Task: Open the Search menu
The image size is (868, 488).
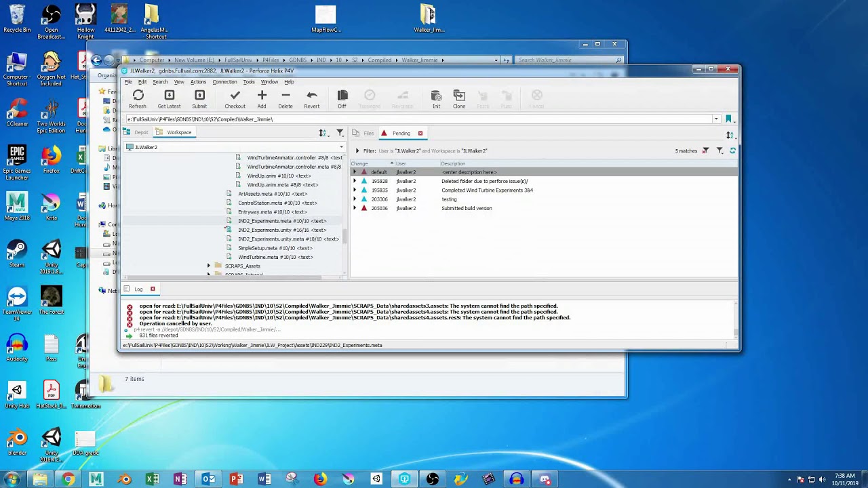Action: pos(160,82)
